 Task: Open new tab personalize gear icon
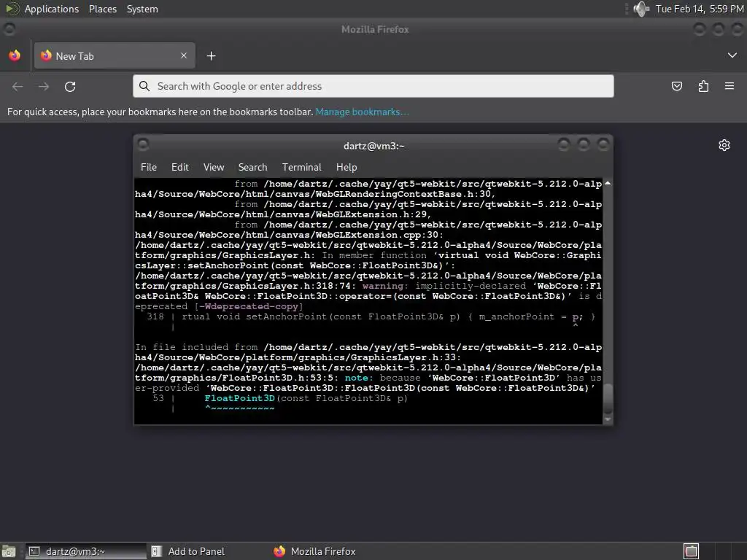point(724,145)
